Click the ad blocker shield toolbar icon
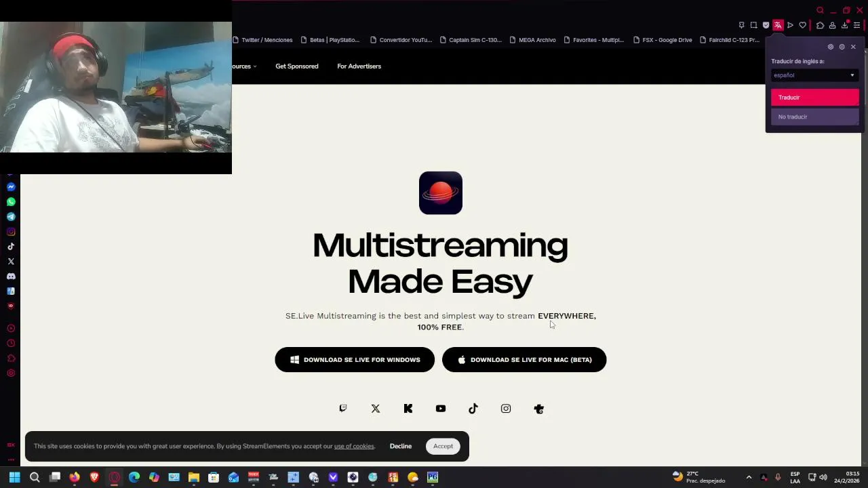868x488 pixels. click(766, 25)
